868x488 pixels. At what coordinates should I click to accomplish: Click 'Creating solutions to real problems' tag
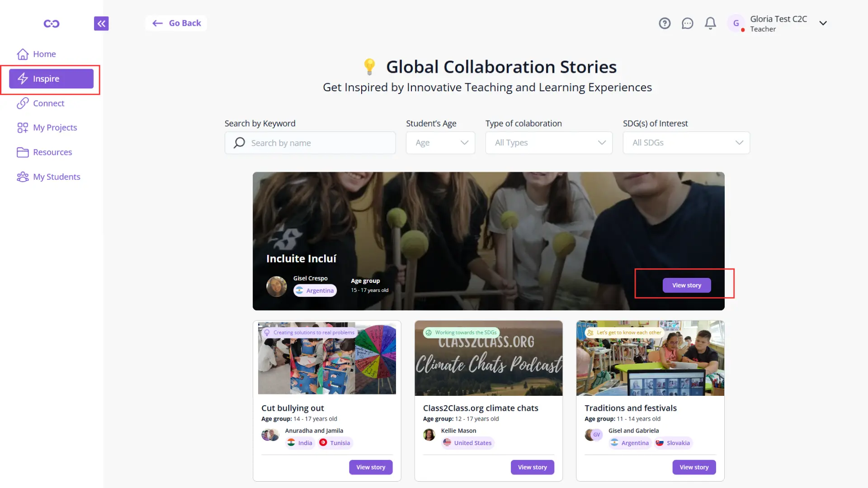pos(309,333)
